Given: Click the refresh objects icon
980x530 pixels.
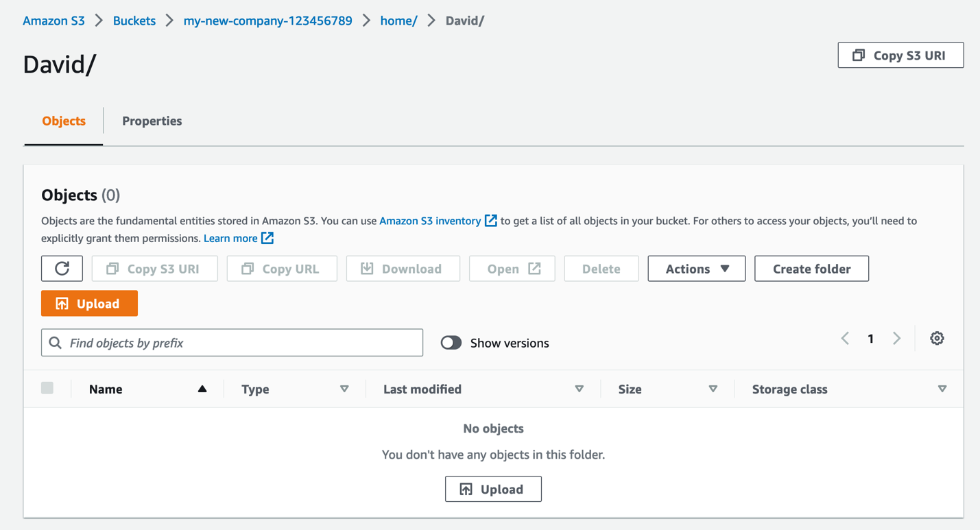Looking at the screenshot, I should 62,268.
